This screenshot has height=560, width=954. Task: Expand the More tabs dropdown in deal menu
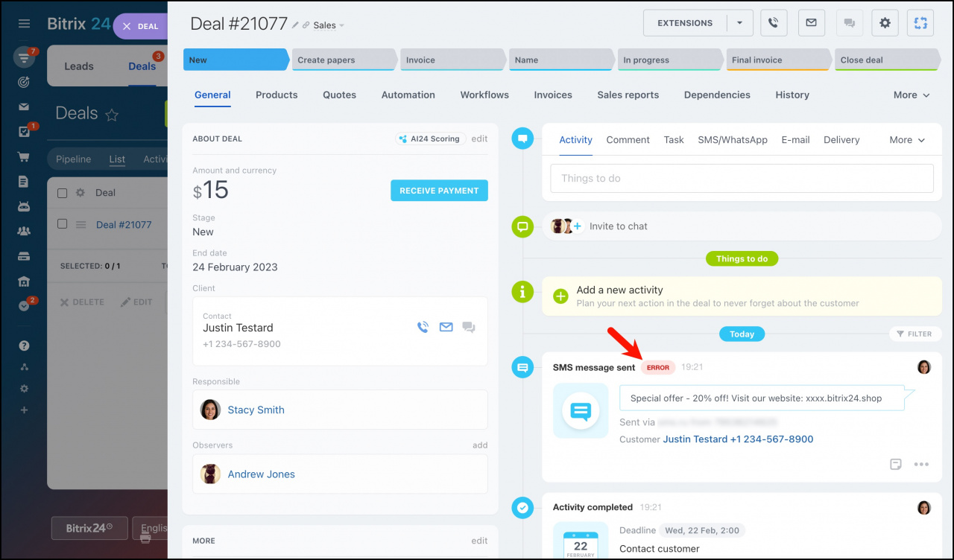(x=912, y=95)
